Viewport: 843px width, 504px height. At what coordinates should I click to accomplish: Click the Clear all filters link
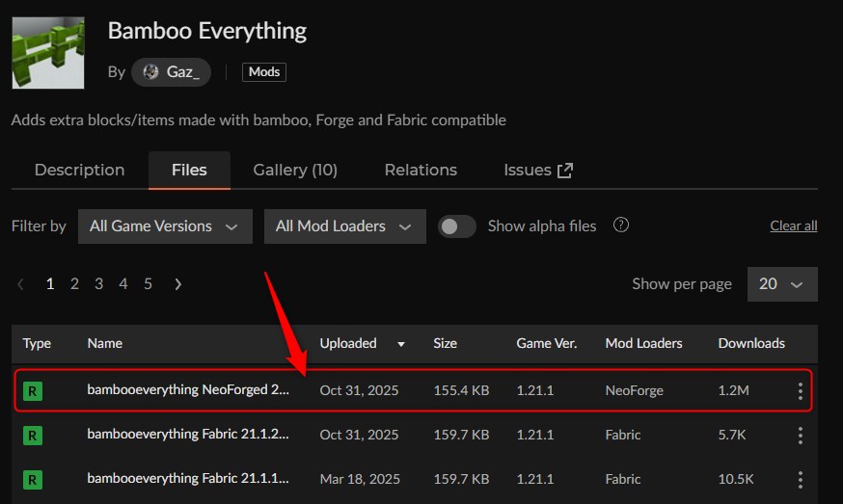[x=794, y=225]
